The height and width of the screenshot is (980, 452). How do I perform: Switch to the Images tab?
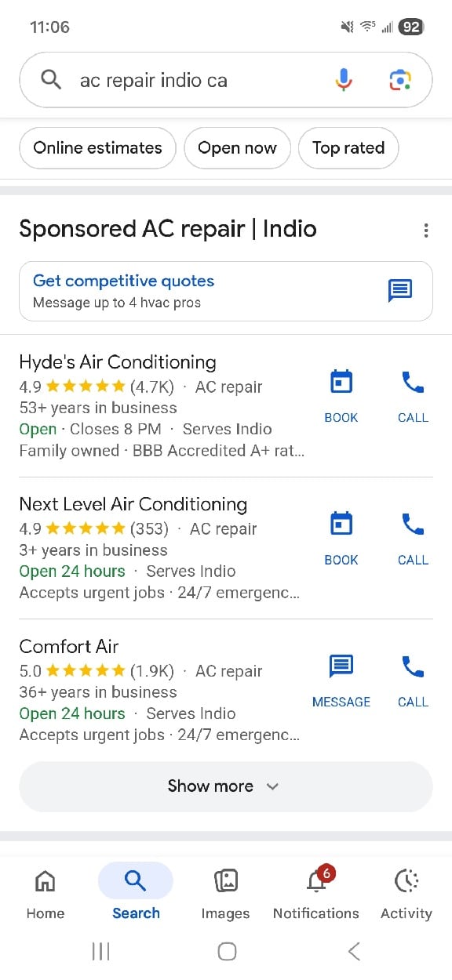click(225, 894)
